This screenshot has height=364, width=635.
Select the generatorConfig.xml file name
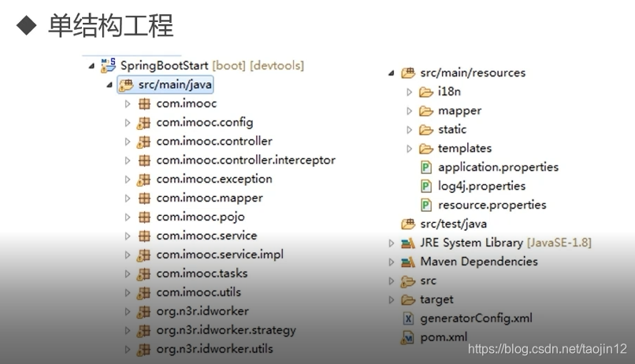tap(476, 318)
